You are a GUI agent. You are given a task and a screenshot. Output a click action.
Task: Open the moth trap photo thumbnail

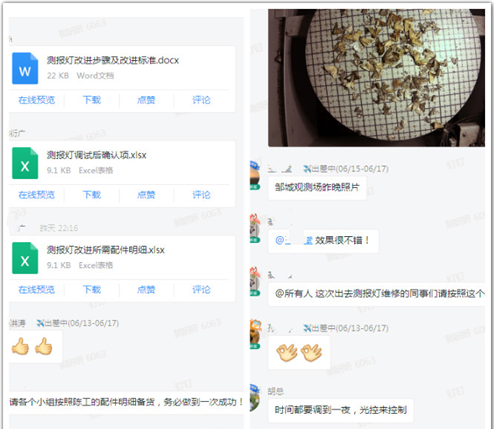click(376, 78)
